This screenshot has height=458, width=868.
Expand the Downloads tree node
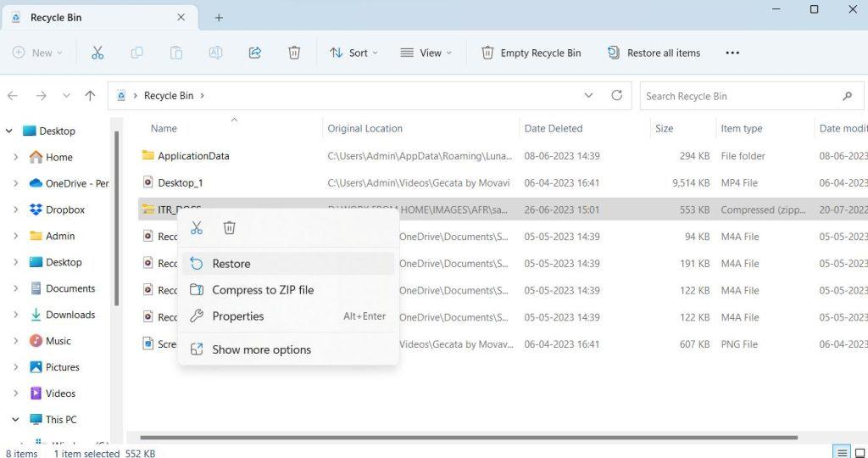click(15, 315)
